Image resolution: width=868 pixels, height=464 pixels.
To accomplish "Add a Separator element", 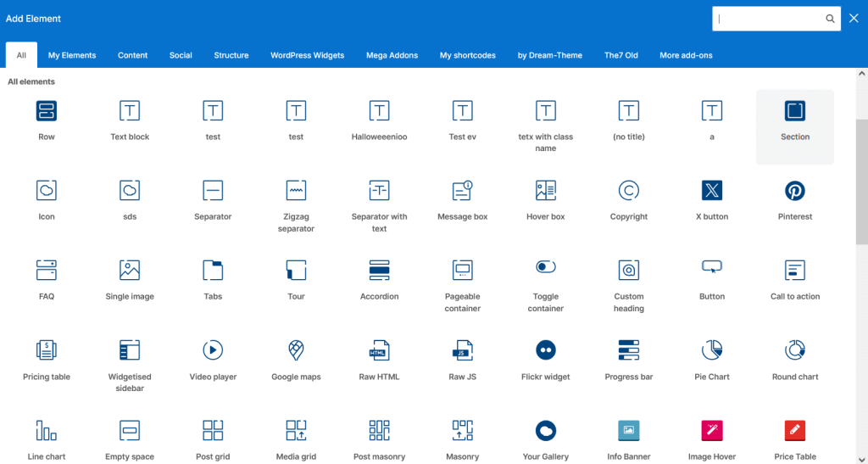I will coord(213,200).
